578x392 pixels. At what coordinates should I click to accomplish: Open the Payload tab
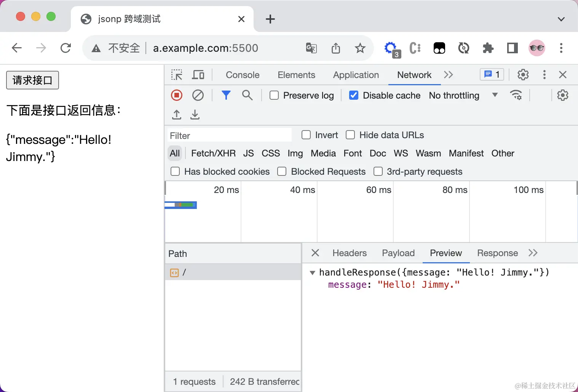[x=398, y=253]
